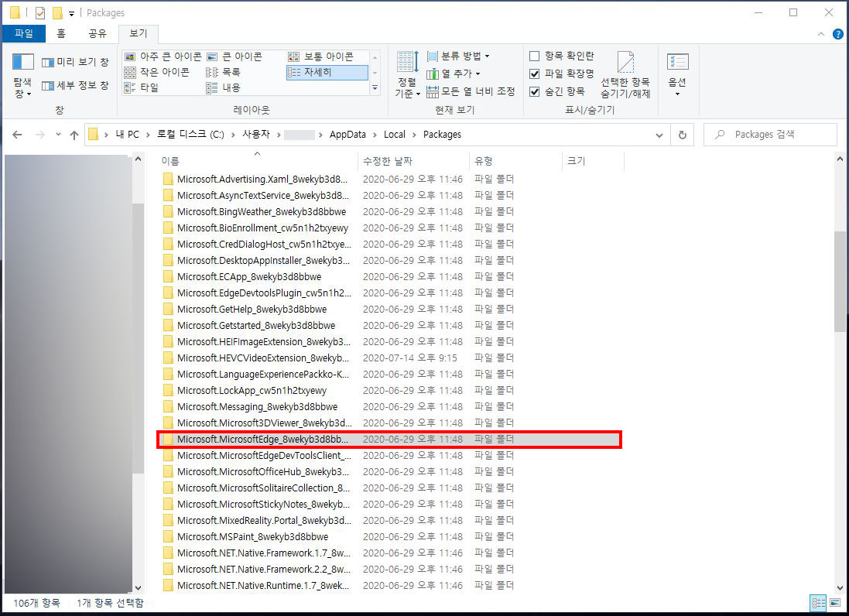Toggle file name extensions (파일 확장명) checkbox
The width and height of the screenshot is (849, 616).
tap(535, 74)
